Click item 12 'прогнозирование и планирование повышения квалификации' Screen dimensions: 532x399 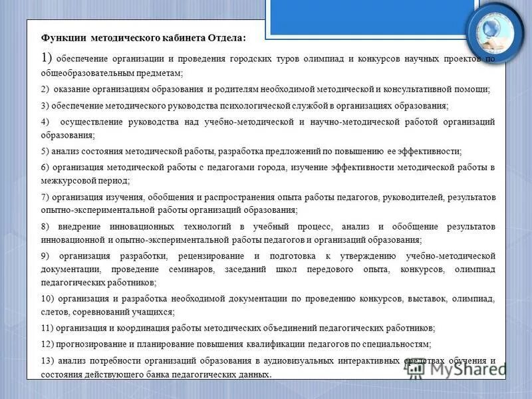(x=236, y=344)
